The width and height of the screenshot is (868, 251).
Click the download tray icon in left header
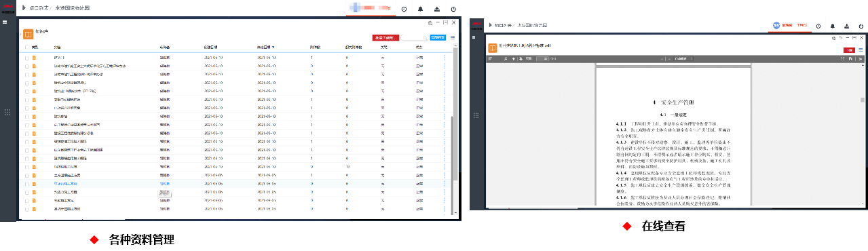(x=437, y=9)
